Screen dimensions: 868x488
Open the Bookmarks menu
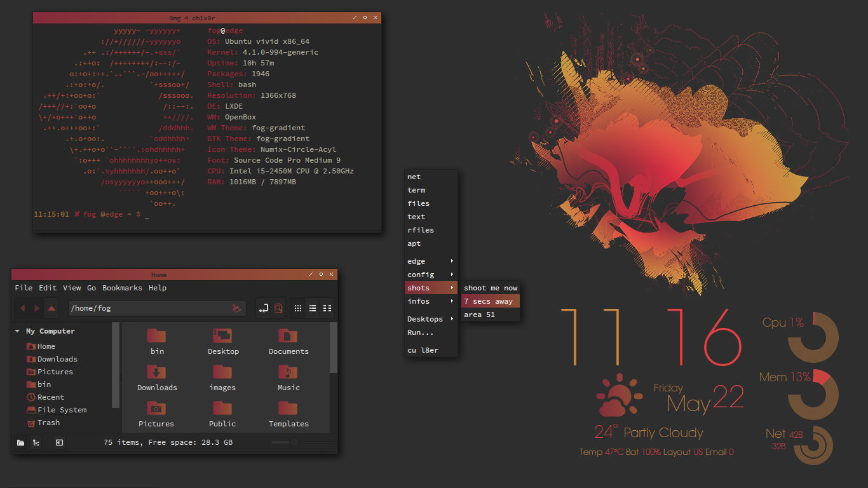click(x=122, y=287)
